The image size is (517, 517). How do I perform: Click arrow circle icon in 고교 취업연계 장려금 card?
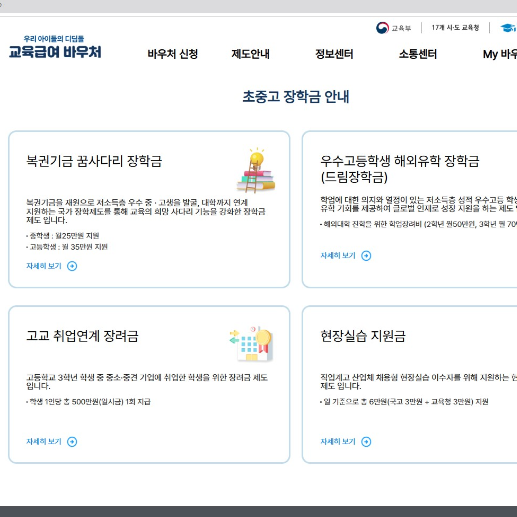coord(72,442)
